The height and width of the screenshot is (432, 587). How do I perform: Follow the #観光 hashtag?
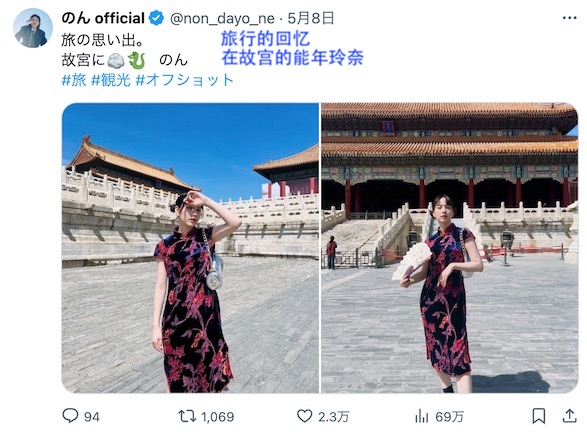tap(111, 80)
